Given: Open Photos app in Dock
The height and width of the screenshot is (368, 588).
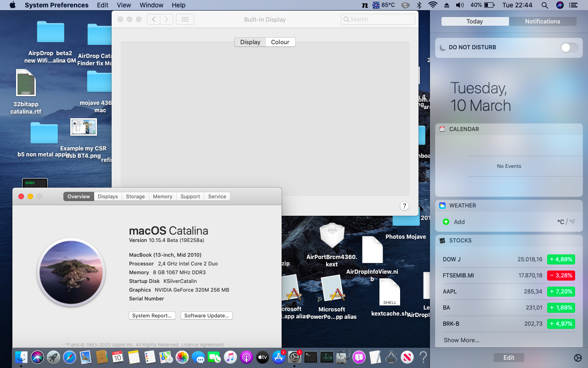Looking at the screenshot, I should coord(182,357).
